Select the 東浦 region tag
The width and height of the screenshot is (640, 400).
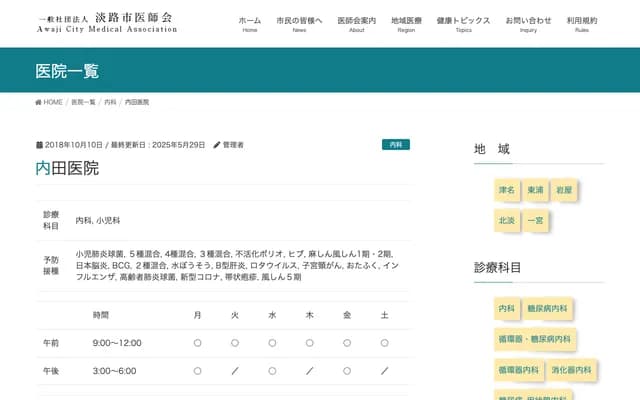(536, 189)
